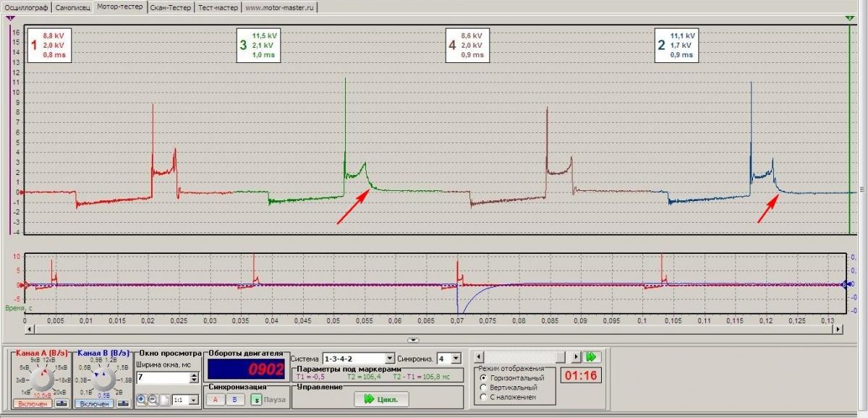Screen dimensions: 868x418
Task: Click the small eject icon under Канал A
Action: pyautogui.click(x=61, y=404)
